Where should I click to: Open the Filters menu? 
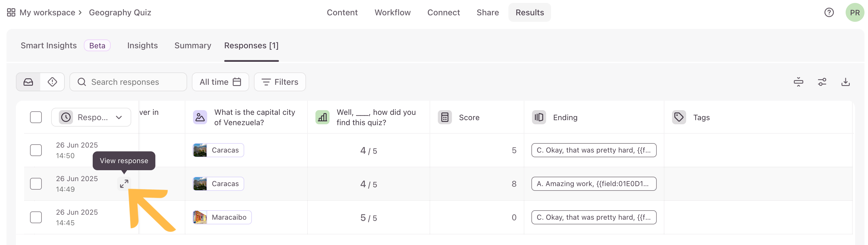click(x=280, y=82)
